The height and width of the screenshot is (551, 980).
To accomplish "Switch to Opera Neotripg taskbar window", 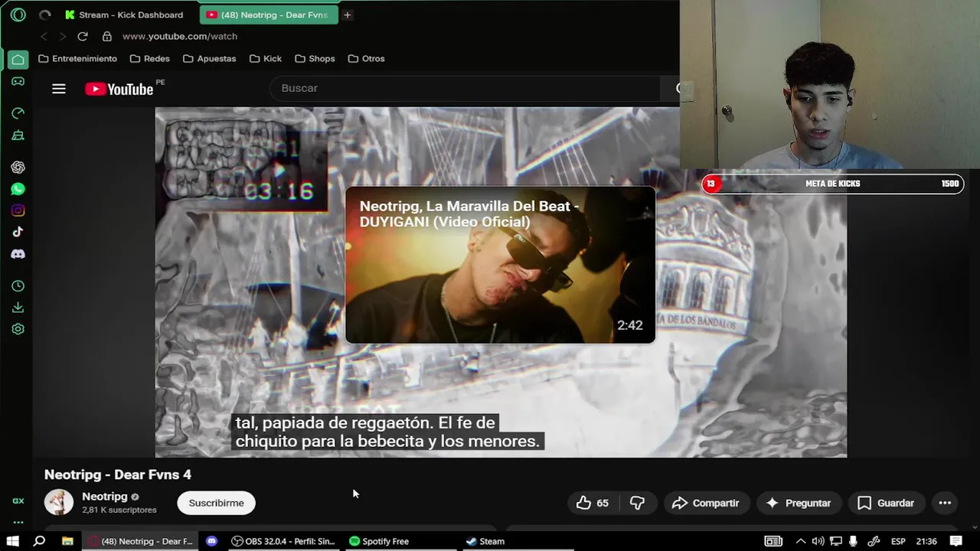I will 141,541.
